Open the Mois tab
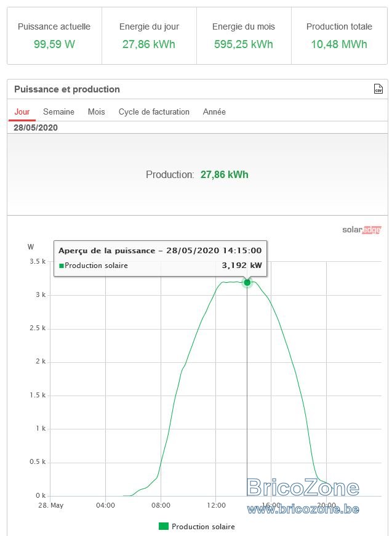This screenshot has height=536, width=392. [x=96, y=112]
